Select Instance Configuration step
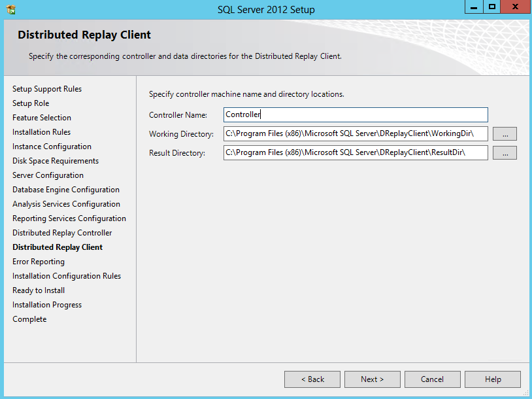 (52, 147)
